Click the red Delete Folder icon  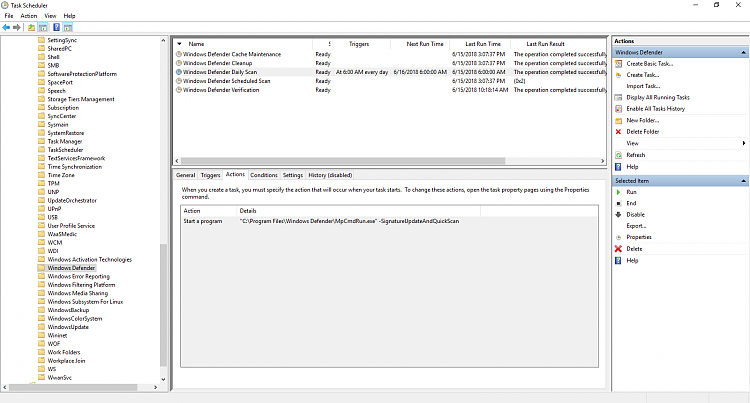[x=618, y=131]
